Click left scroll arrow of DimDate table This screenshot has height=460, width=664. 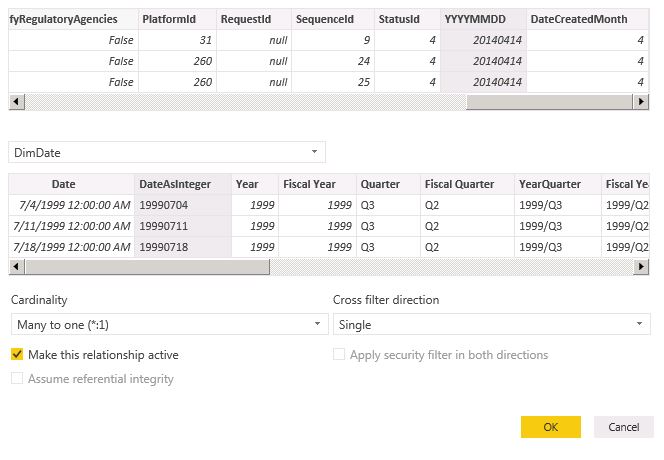[x=15, y=267]
